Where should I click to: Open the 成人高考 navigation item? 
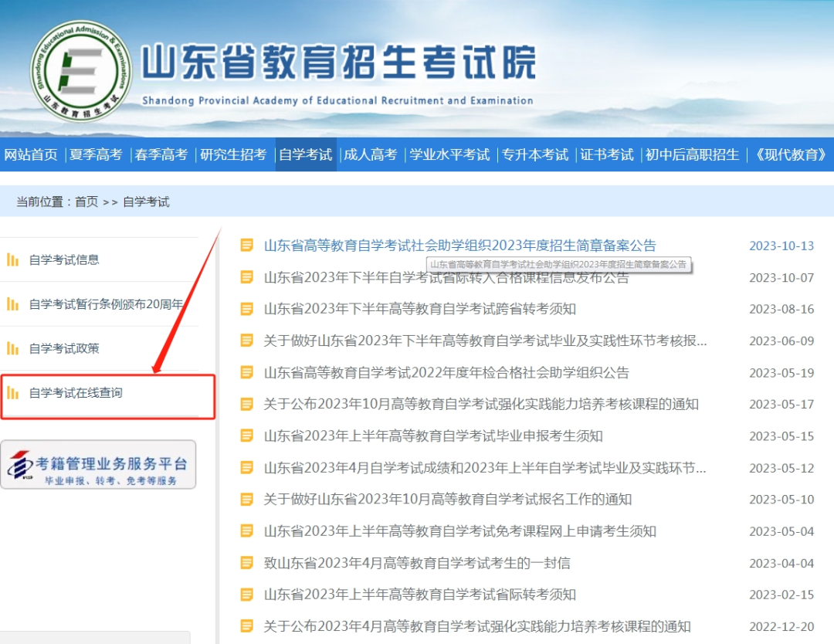click(371, 154)
